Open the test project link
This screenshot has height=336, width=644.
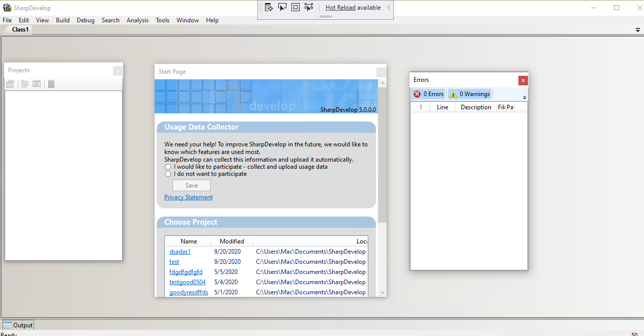tap(174, 262)
